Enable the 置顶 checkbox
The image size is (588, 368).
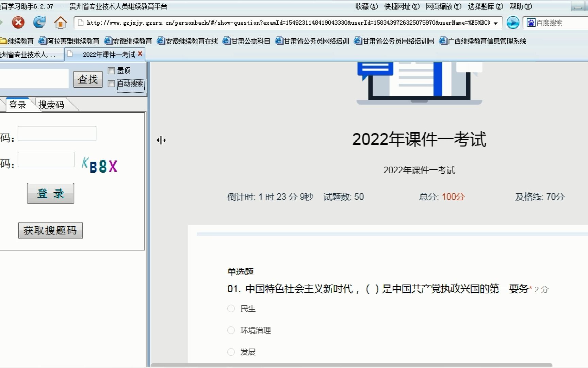tap(111, 71)
